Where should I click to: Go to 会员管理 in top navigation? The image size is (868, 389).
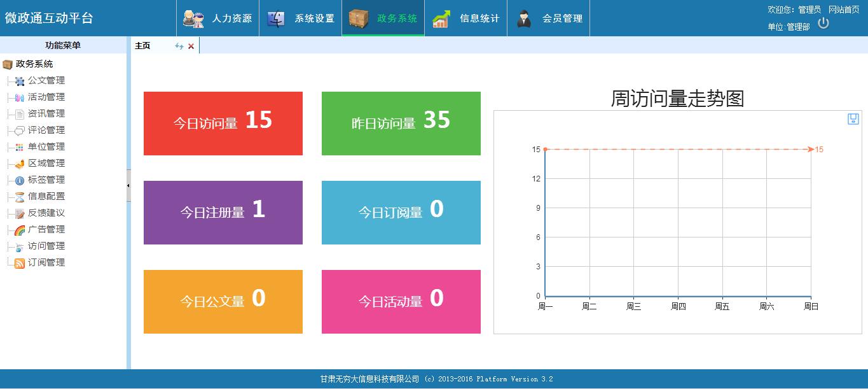(x=549, y=18)
